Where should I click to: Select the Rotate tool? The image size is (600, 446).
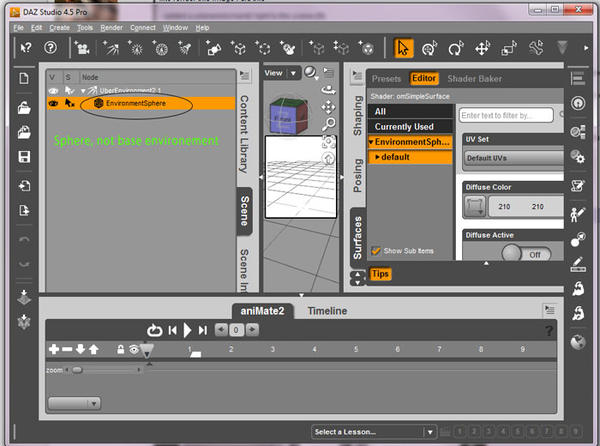[456, 48]
